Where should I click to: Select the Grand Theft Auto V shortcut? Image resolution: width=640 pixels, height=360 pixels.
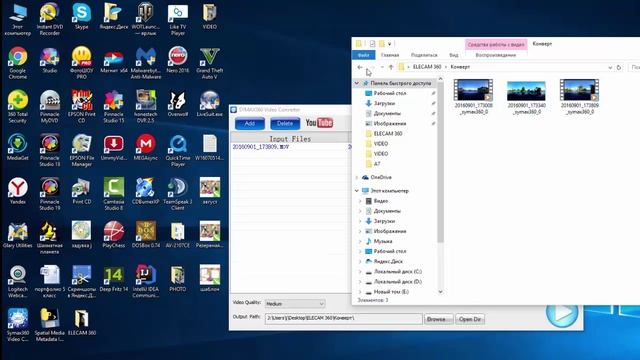[209, 63]
